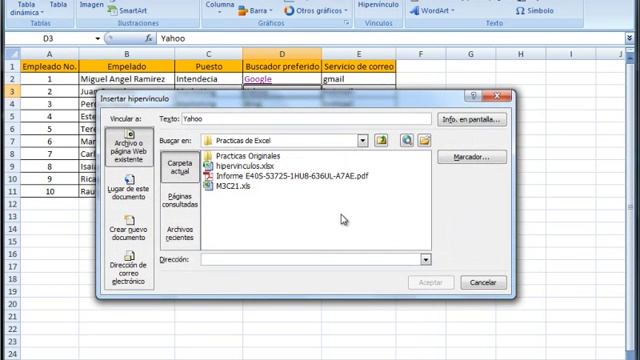640x360 pixels.
Task: Open Tabla dinámica dropdown
Action: tap(27, 9)
